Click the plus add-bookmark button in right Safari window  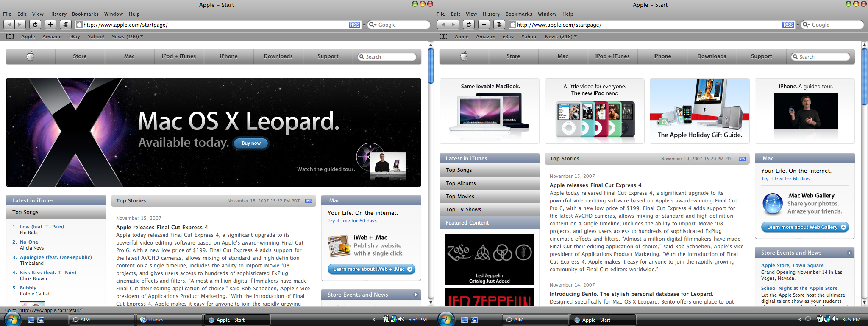(x=484, y=25)
